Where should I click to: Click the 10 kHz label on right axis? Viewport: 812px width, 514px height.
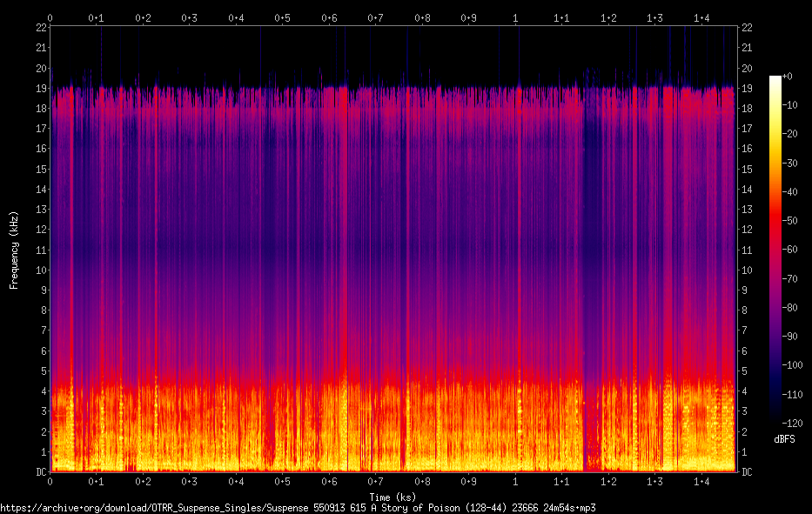(747, 270)
